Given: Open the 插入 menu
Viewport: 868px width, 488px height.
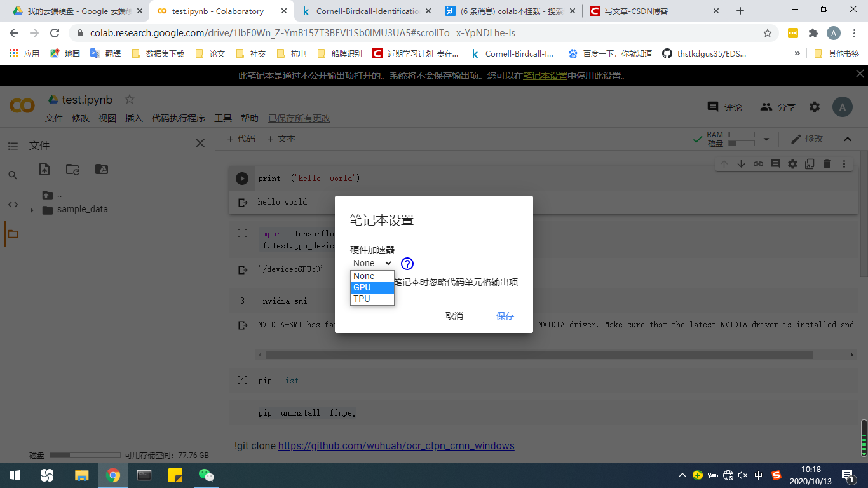Looking at the screenshot, I should point(134,118).
